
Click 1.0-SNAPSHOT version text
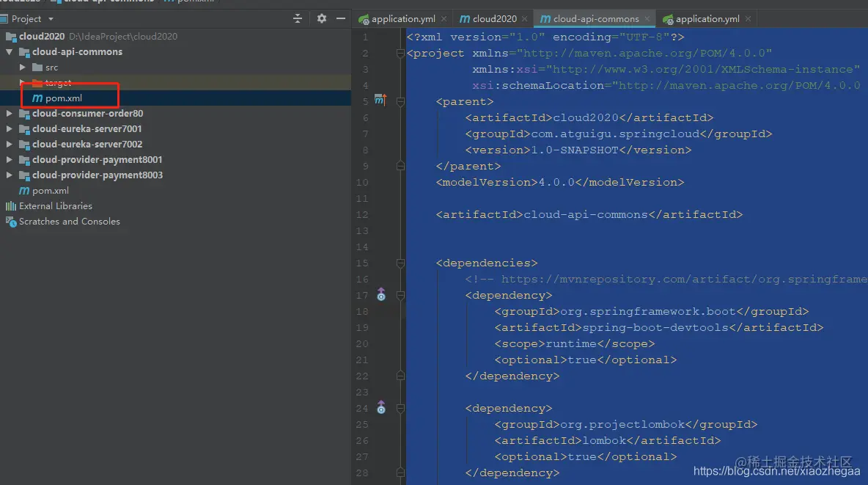575,150
